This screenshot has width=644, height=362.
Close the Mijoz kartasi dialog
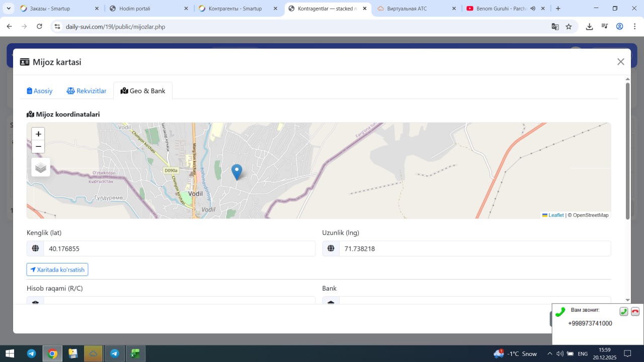tap(621, 62)
